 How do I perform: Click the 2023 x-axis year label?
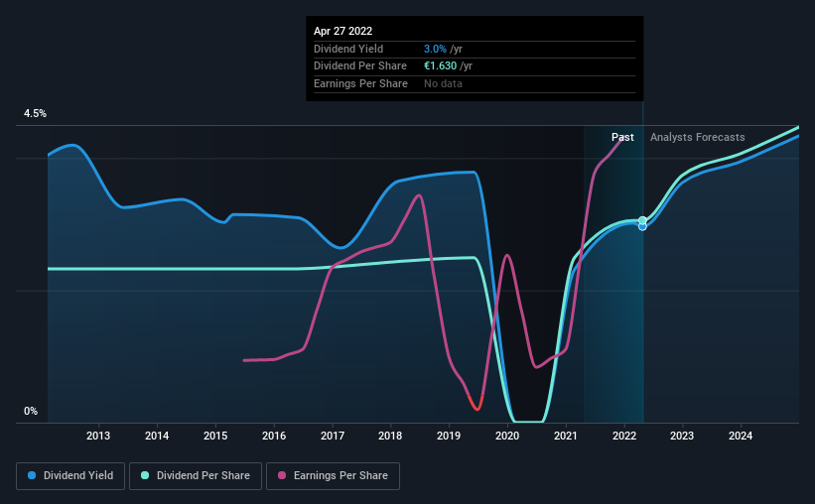[682, 436]
